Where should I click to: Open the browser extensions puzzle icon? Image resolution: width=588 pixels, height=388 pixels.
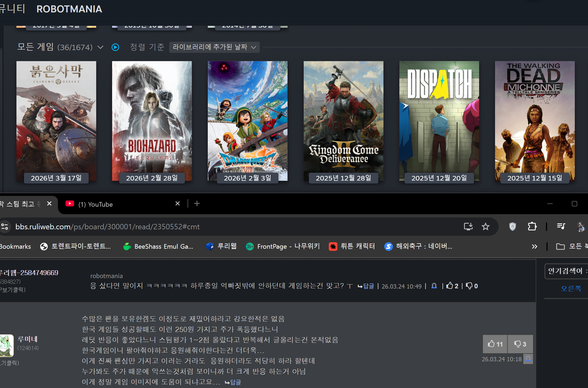[532, 226]
